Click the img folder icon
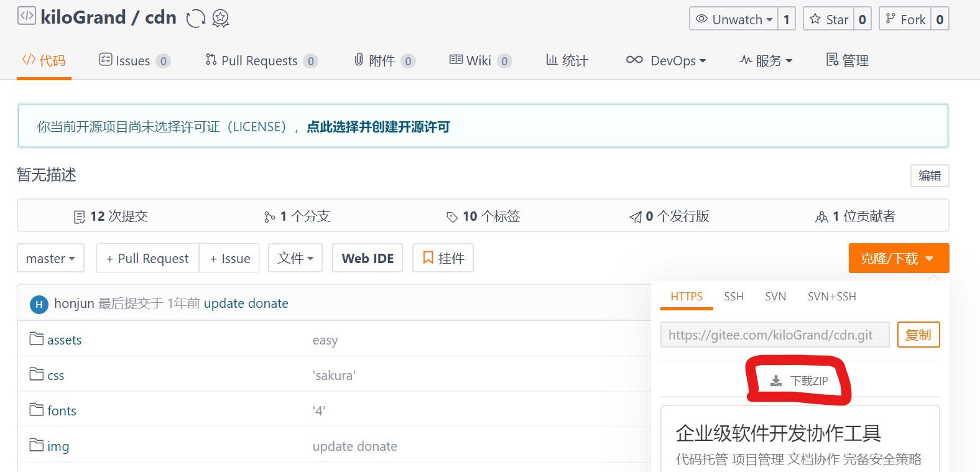980x472 pixels. click(37, 445)
